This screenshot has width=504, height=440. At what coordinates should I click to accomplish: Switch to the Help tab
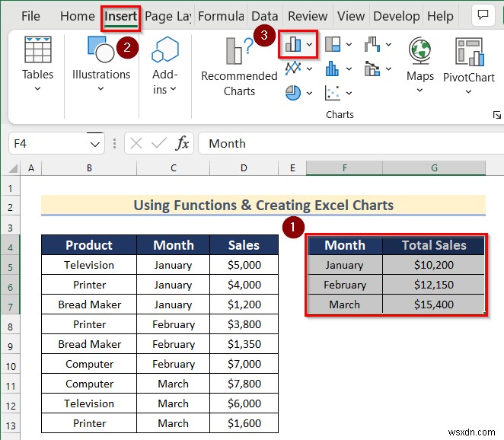point(440,16)
